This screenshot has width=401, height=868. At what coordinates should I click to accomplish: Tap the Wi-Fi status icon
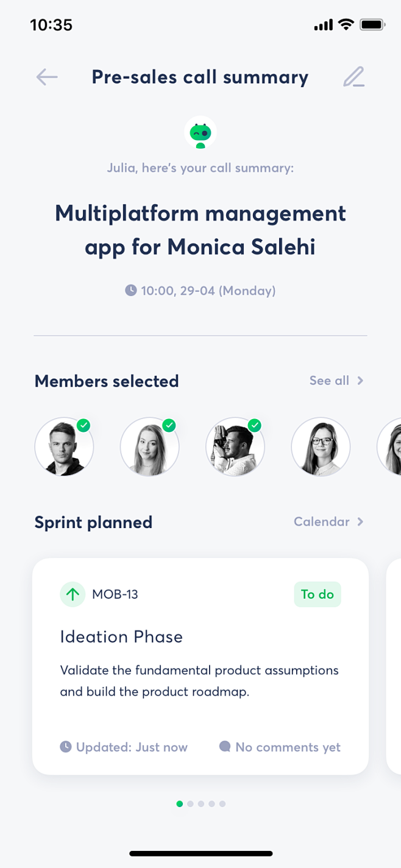(x=346, y=25)
